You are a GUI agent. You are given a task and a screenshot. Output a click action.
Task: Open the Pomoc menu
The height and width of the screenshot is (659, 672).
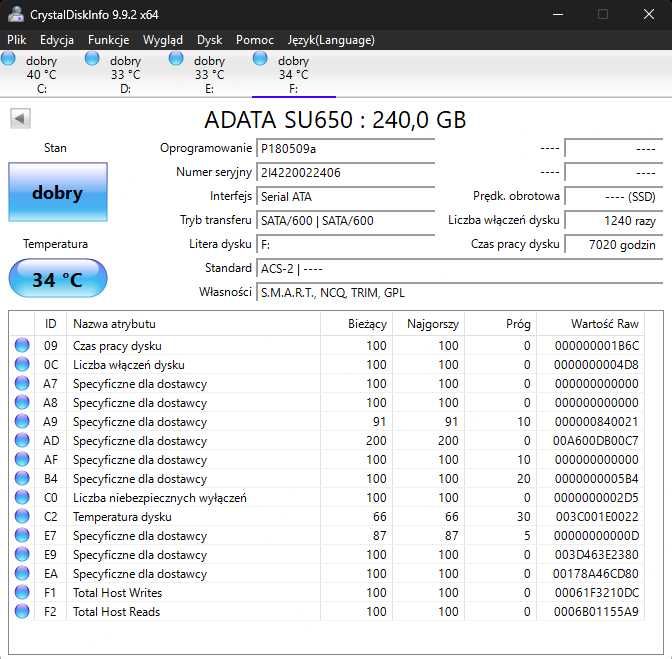click(255, 40)
